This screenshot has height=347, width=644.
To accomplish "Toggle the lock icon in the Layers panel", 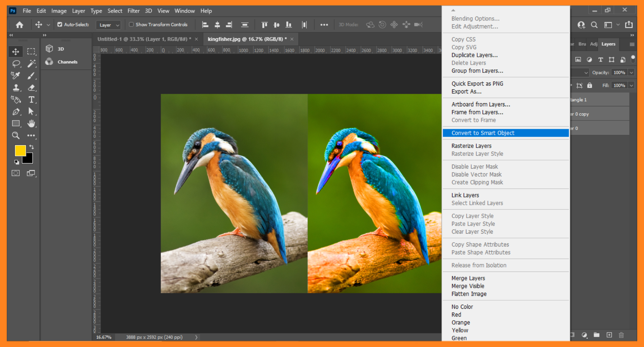I will coord(590,85).
